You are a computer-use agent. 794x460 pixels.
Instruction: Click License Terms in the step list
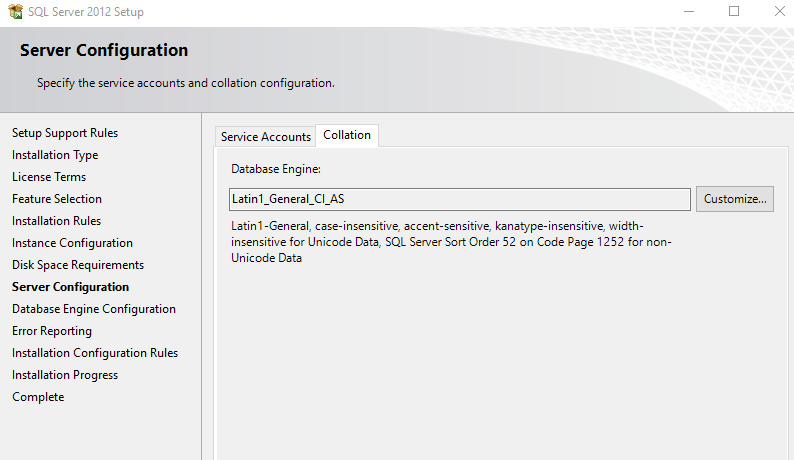tap(49, 177)
